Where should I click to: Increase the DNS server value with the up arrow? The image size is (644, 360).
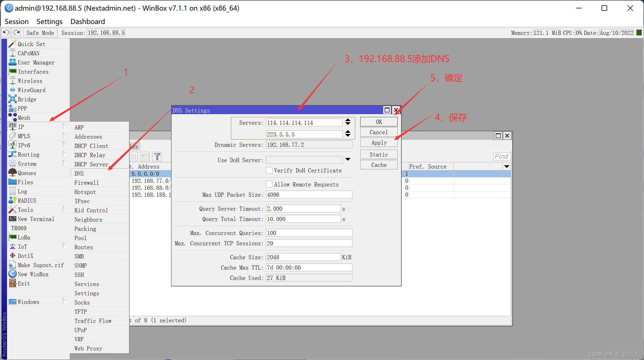click(348, 121)
